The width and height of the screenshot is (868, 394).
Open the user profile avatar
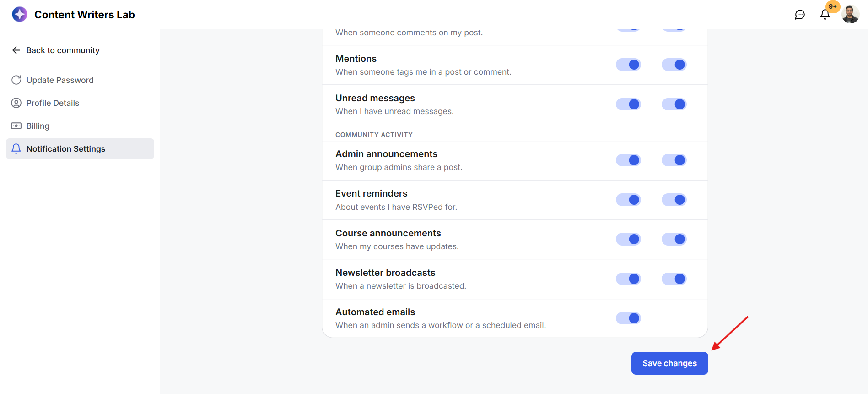click(851, 15)
